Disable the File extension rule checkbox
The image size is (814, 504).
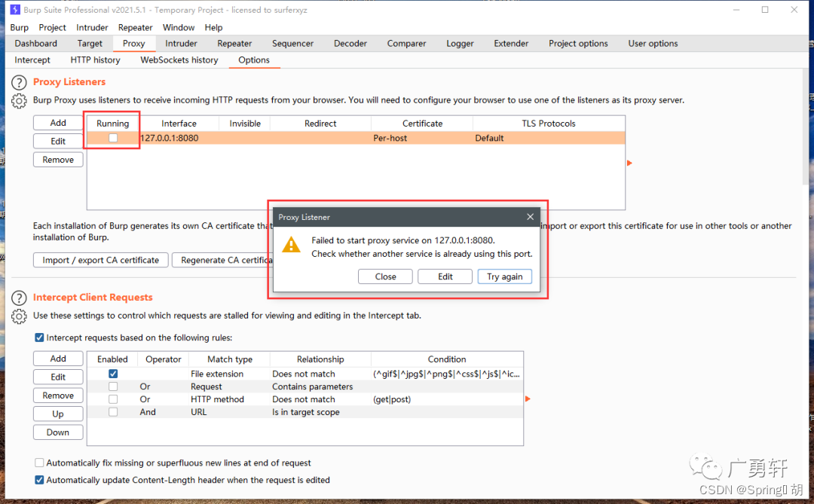click(112, 374)
